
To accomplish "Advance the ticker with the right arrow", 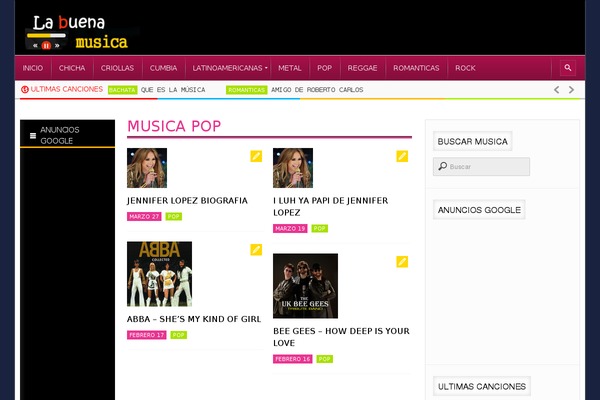I will [x=571, y=90].
